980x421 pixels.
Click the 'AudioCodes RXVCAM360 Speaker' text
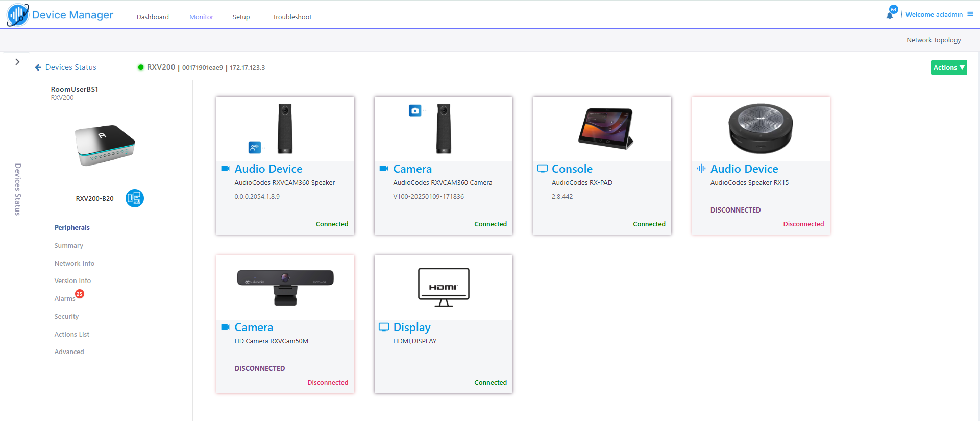click(285, 182)
